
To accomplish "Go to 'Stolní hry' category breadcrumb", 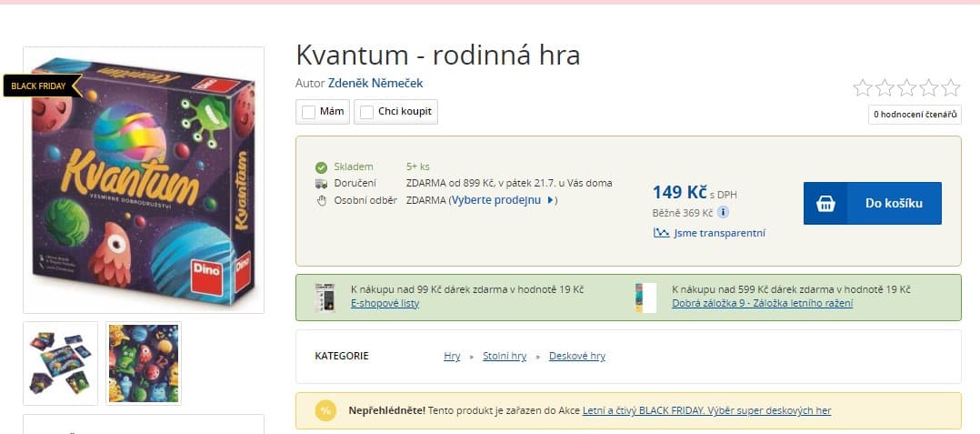I will click(x=505, y=356).
